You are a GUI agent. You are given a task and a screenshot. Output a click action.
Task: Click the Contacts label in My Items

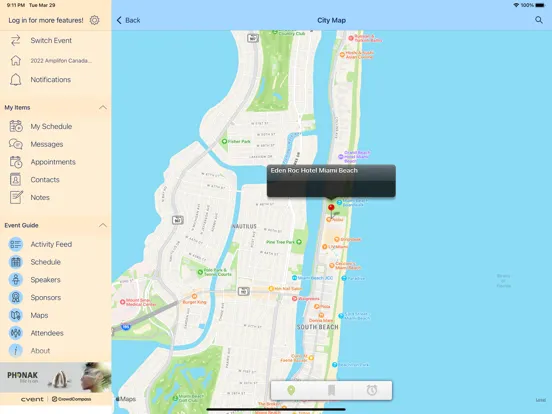pyautogui.click(x=45, y=180)
